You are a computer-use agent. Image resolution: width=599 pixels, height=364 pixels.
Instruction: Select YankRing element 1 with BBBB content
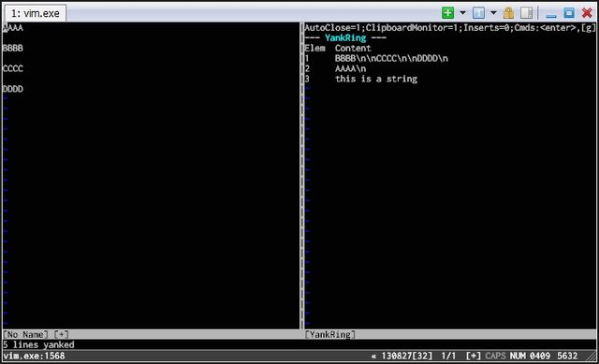(x=376, y=58)
